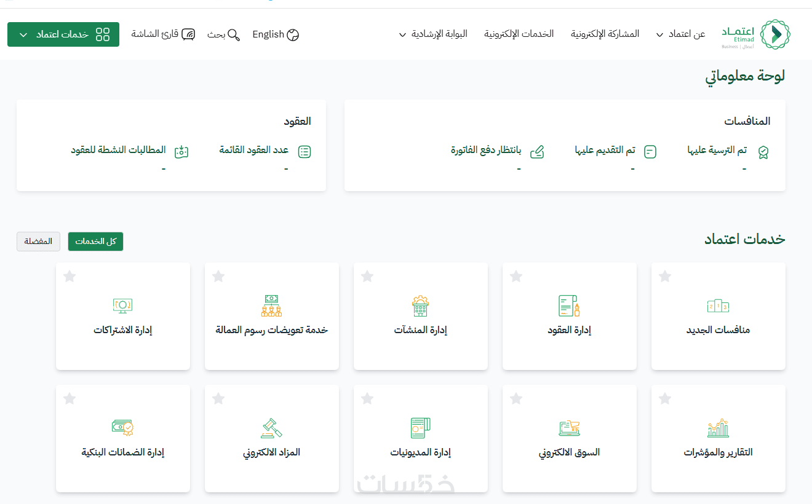Open إدارة المديونيات service label

point(420,453)
